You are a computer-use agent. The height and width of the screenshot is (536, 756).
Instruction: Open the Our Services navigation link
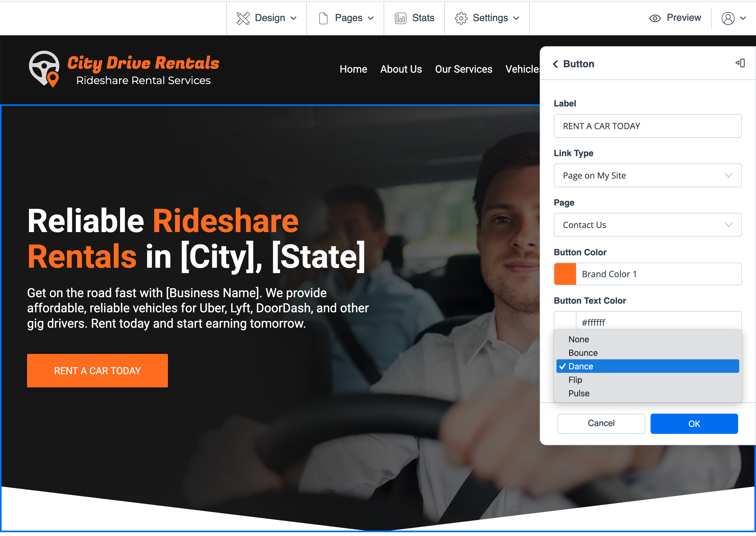(x=463, y=69)
